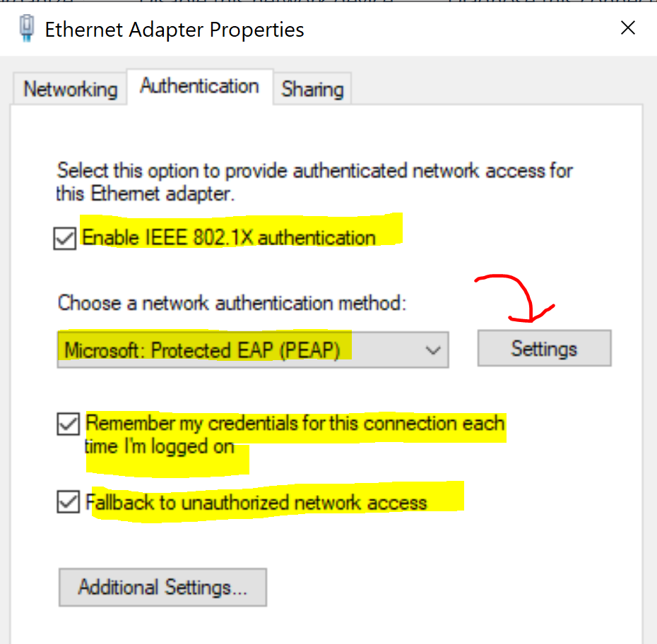This screenshot has height=644, width=657.
Task: Close the Ethernet Adapter Properties dialog
Action: point(627,28)
